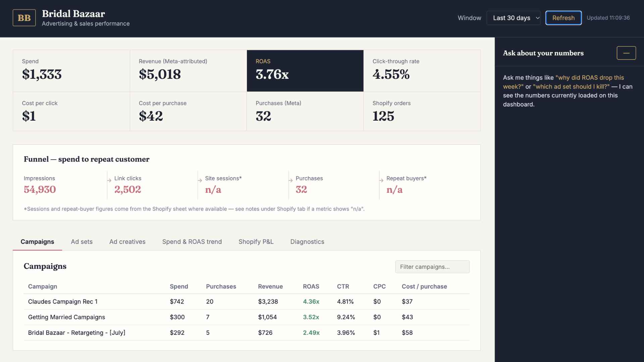644x362 pixels.
Task: Click the Site sessions n/a funnel value
Action: click(213, 190)
